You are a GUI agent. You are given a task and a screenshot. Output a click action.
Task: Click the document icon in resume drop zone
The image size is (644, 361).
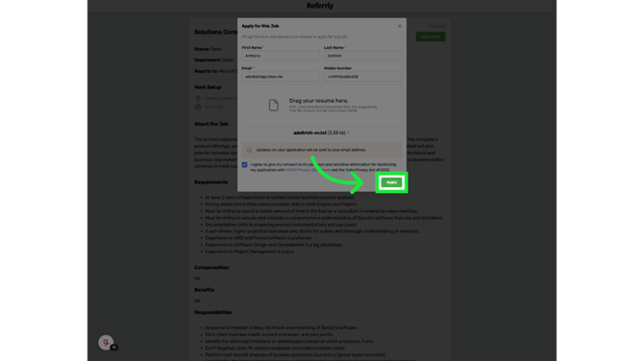[x=274, y=105]
